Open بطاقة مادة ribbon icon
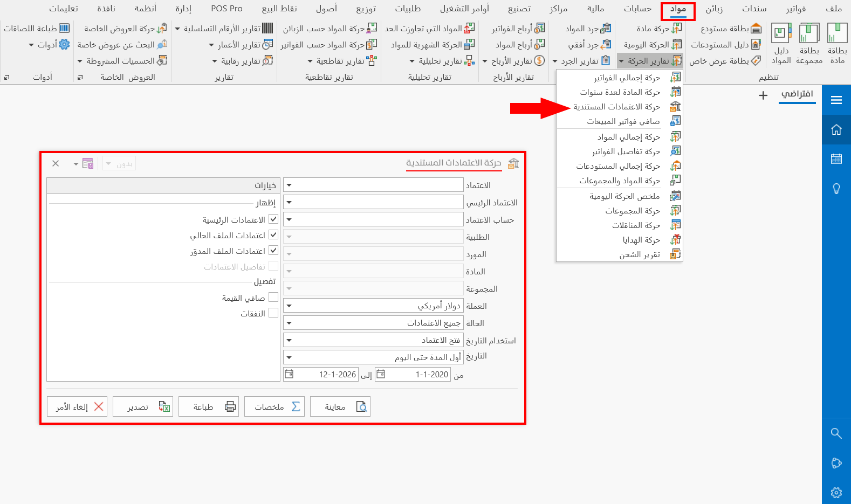 pos(837,44)
